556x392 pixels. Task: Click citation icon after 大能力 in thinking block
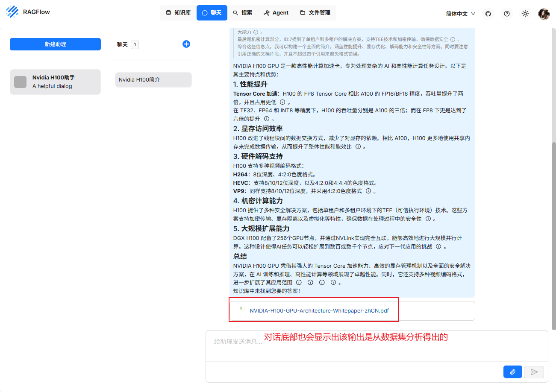pyautogui.click(x=256, y=32)
